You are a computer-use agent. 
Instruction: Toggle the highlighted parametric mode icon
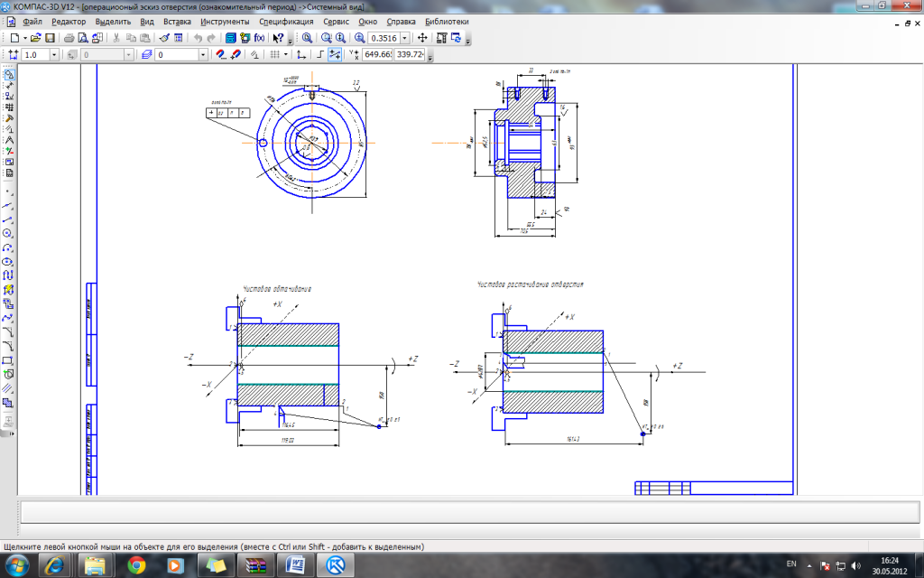(335, 54)
